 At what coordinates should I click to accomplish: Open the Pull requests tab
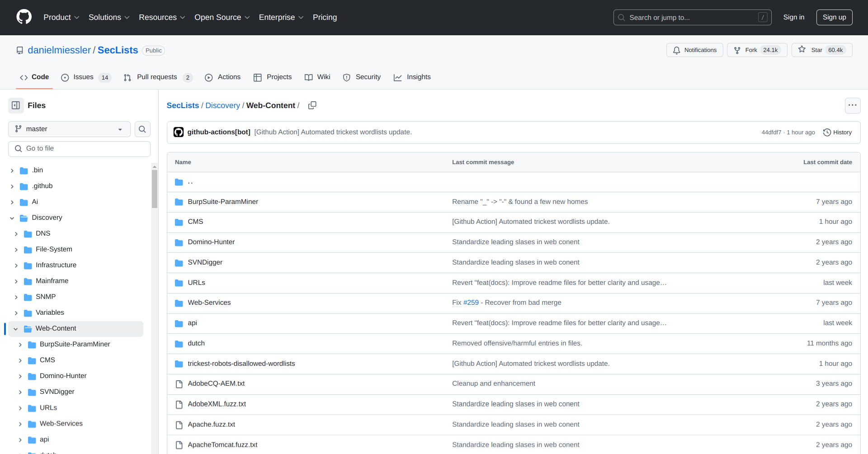pyautogui.click(x=158, y=77)
